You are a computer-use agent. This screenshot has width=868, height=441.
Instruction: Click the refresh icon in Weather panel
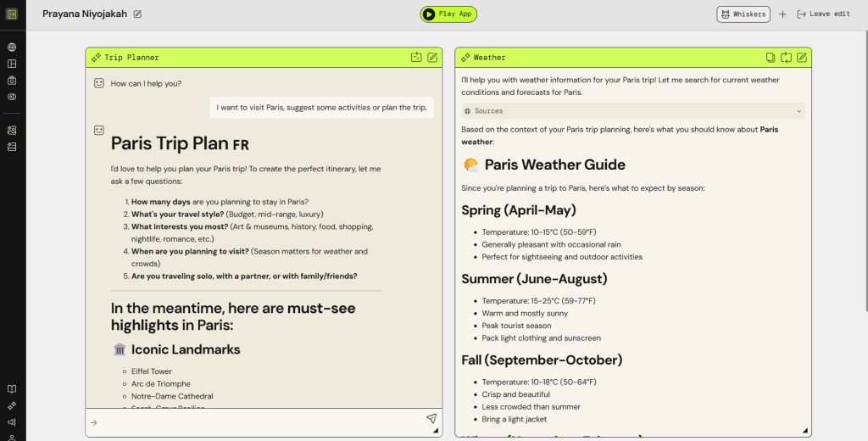coord(786,58)
